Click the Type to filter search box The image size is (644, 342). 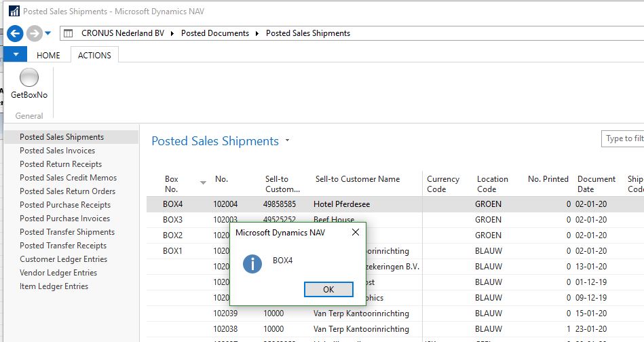[x=622, y=138]
